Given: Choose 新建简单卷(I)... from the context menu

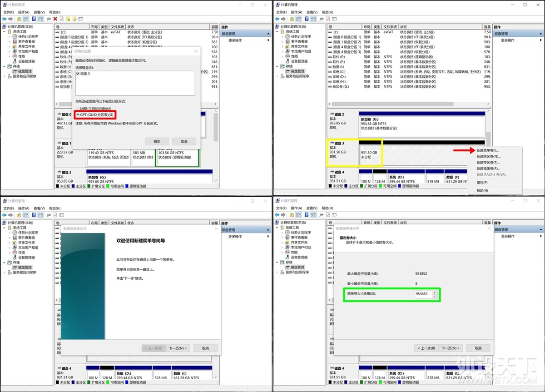Looking at the screenshot, I should [495, 150].
